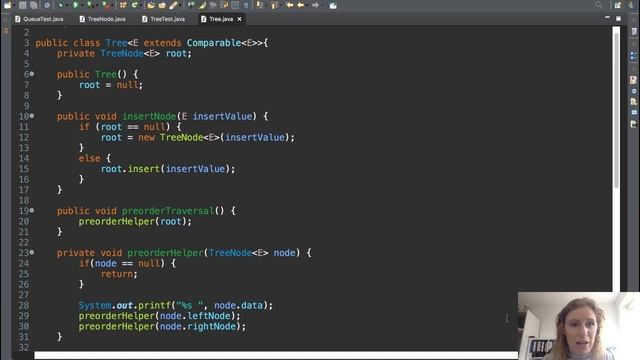Click 'preorderTraversal' method name on line 19
The height and width of the screenshot is (360, 640).
point(168,211)
